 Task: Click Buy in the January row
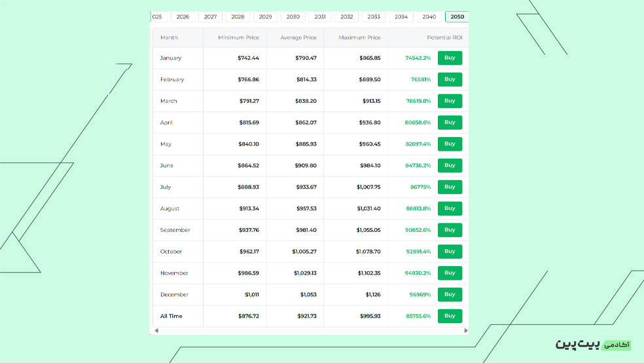coord(450,58)
